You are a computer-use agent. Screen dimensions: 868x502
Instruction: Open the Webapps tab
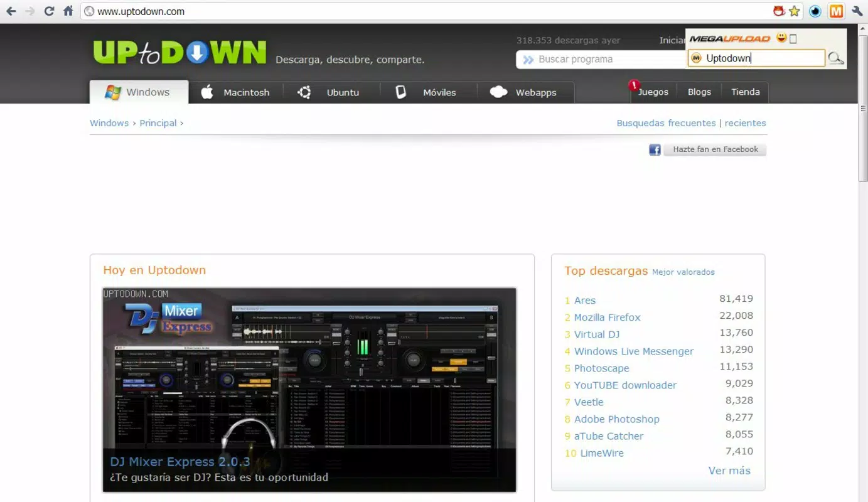coord(524,92)
